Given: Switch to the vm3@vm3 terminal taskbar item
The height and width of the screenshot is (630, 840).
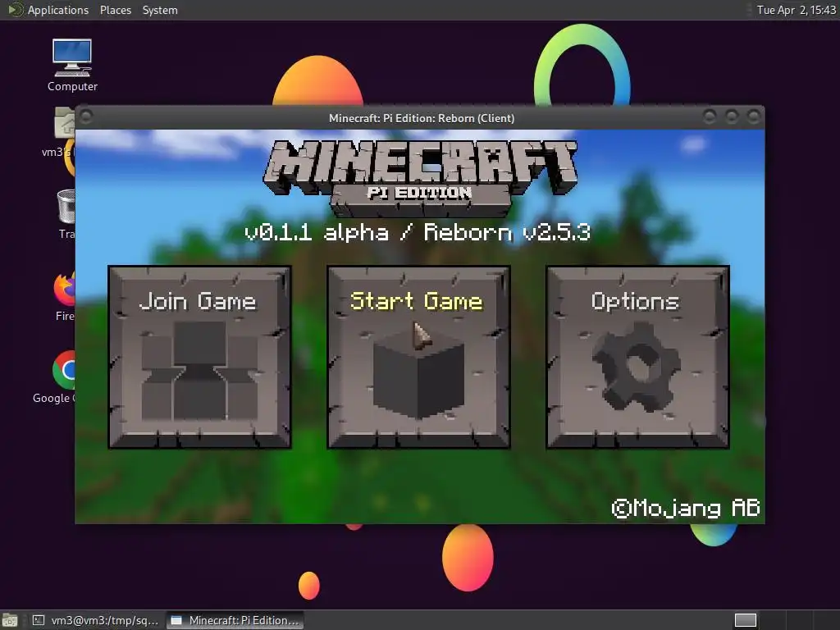Looking at the screenshot, I should 95,620.
